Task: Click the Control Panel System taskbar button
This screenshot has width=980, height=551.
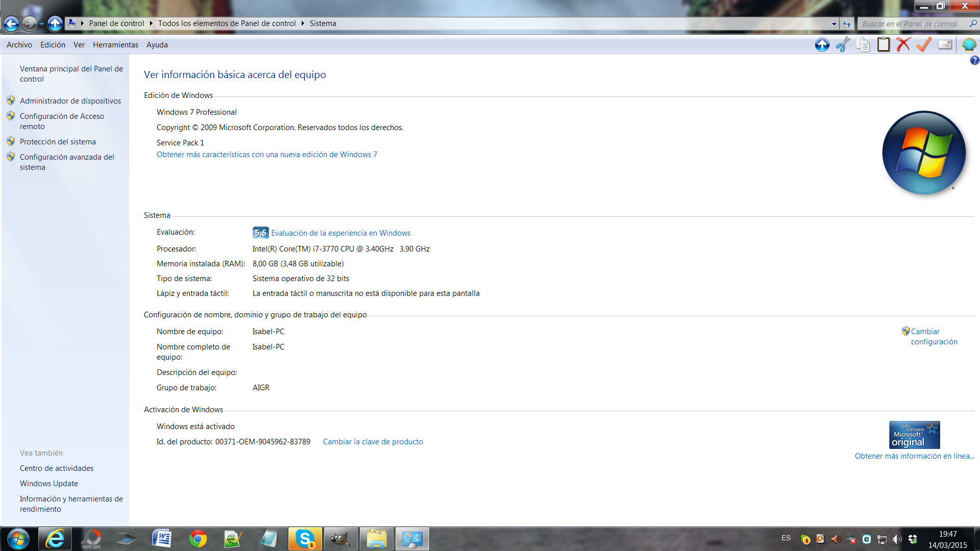Action: (412, 539)
